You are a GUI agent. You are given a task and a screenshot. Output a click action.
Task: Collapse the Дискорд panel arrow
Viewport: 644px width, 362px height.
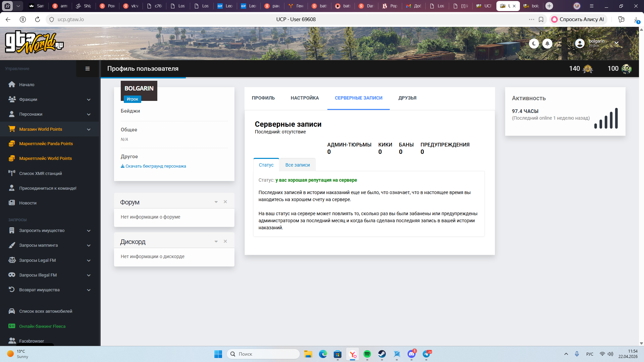point(216,241)
